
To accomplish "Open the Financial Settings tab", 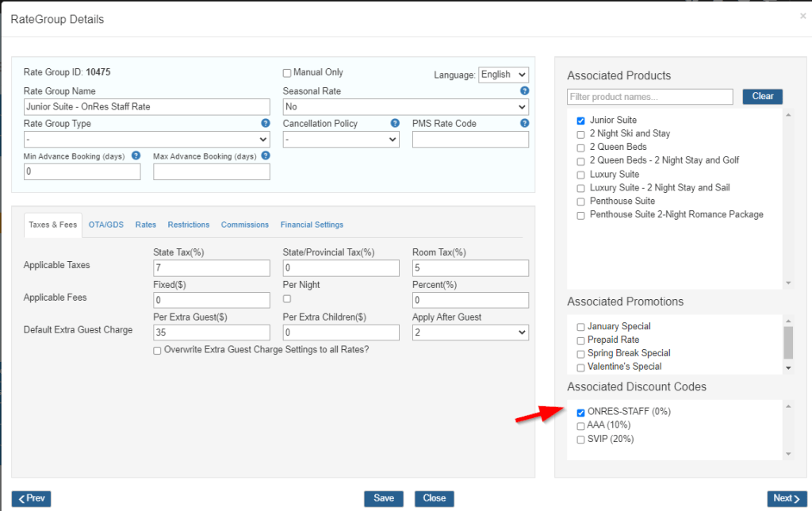I will [x=312, y=225].
